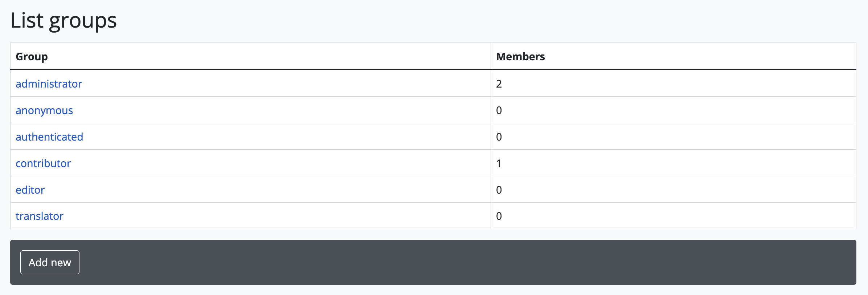This screenshot has height=295, width=868.
Task: Click the List groups page heading
Action: point(64,20)
